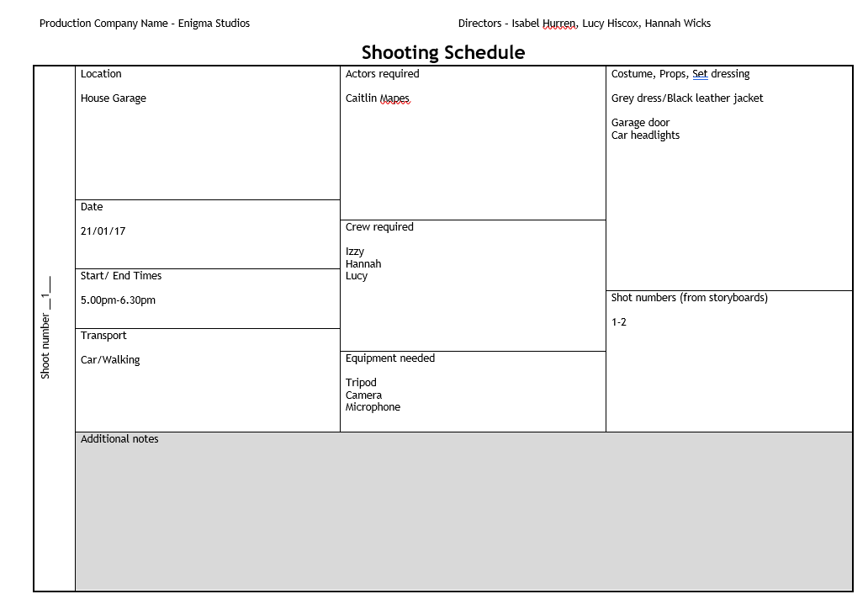The image size is (868, 610).
Task: Click the "Transport" label
Action: coord(103,336)
